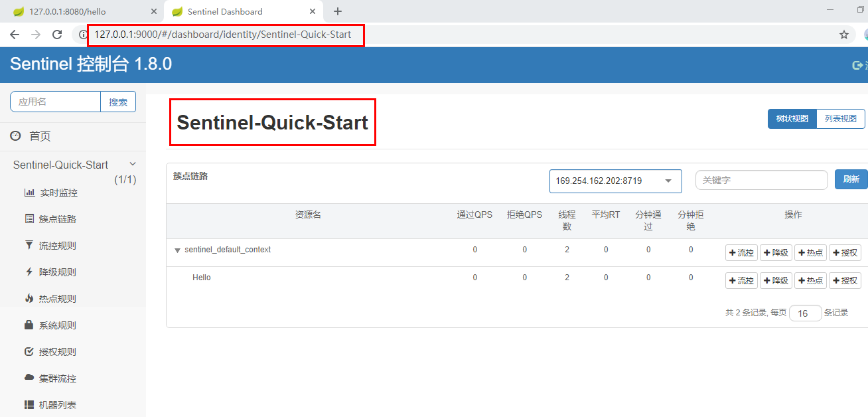Screen dimensions: 868x417
Task: Click the 平均RT column header
Action: [x=606, y=215]
